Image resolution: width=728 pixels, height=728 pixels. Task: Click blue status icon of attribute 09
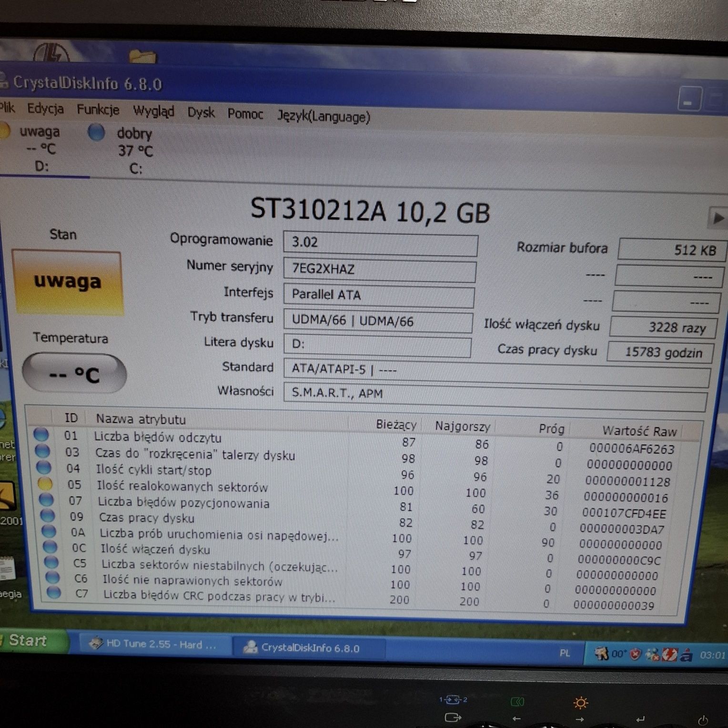48,515
